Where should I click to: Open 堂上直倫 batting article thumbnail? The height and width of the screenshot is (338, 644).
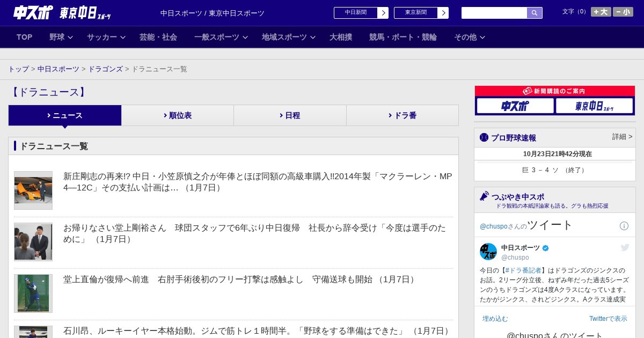coord(33,293)
